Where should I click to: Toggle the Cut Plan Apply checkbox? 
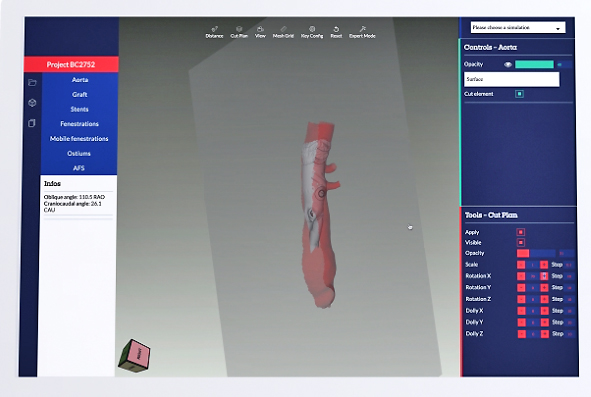pos(521,232)
